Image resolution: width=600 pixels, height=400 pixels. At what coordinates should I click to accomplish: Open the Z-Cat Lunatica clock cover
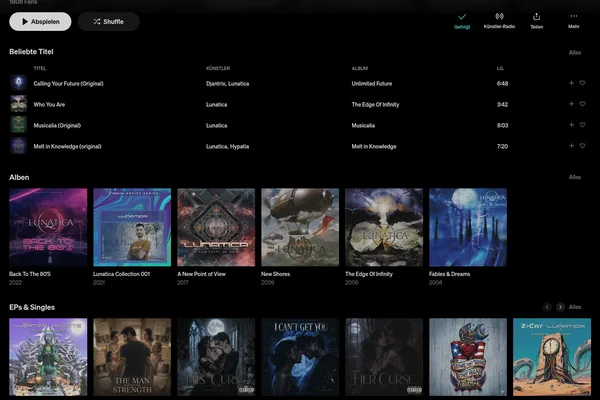[552, 357]
